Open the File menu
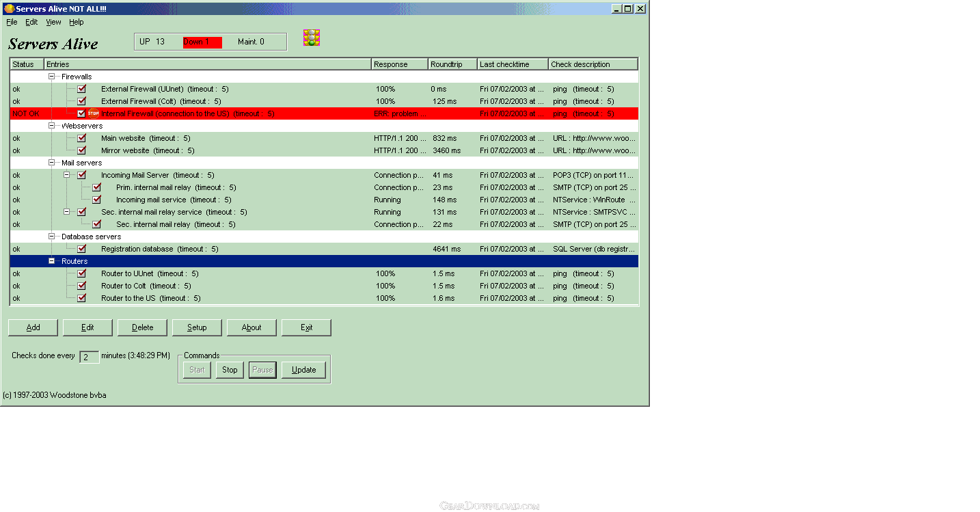 point(12,22)
